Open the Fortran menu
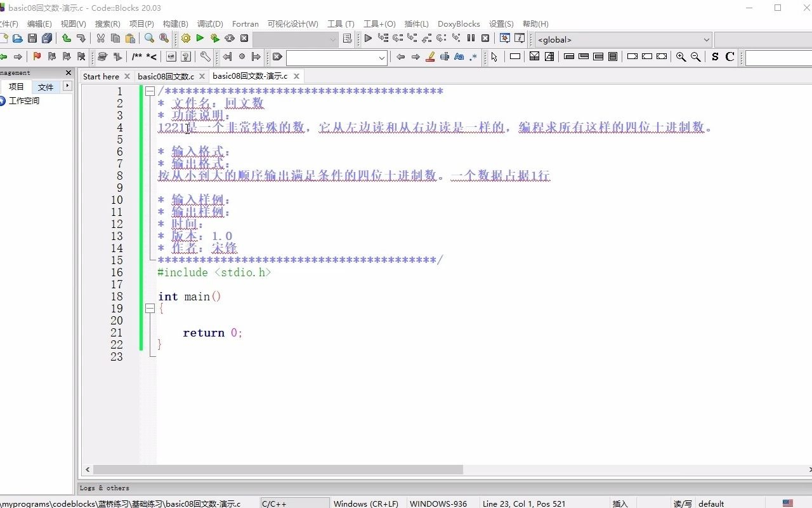 click(246, 24)
